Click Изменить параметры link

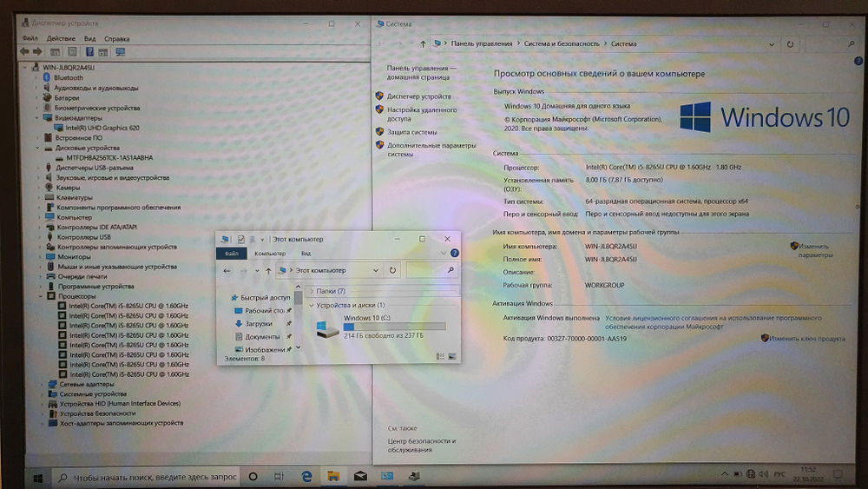click(815, 251)
